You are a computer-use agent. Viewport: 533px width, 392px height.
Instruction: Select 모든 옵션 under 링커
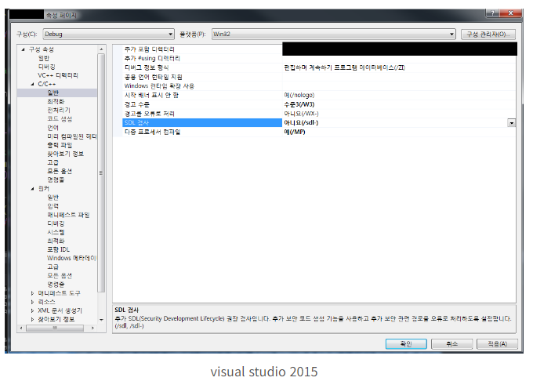(60, 276)
